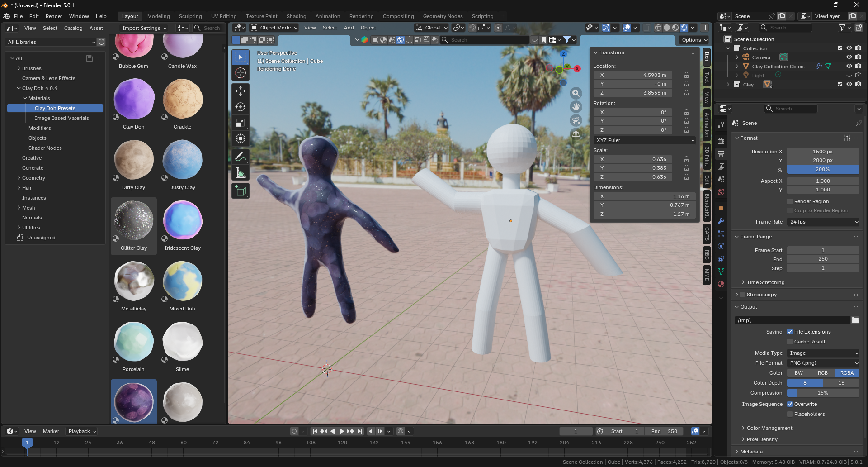The width and height of the screenshot is (868, 467).
Task: Select the Scale tool
Action: pyautogui.click(x=241, y=123)
